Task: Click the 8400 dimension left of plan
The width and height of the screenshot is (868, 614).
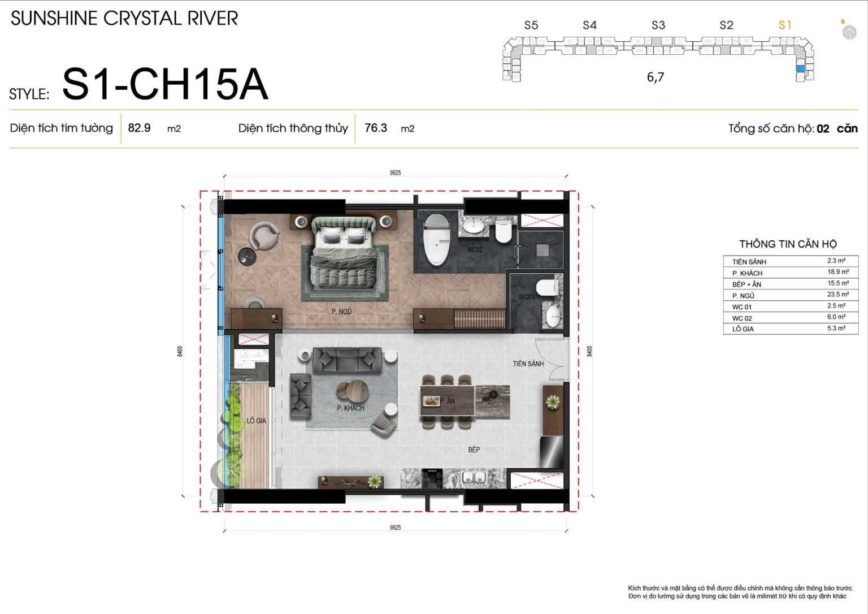Action: click(180, 351)
